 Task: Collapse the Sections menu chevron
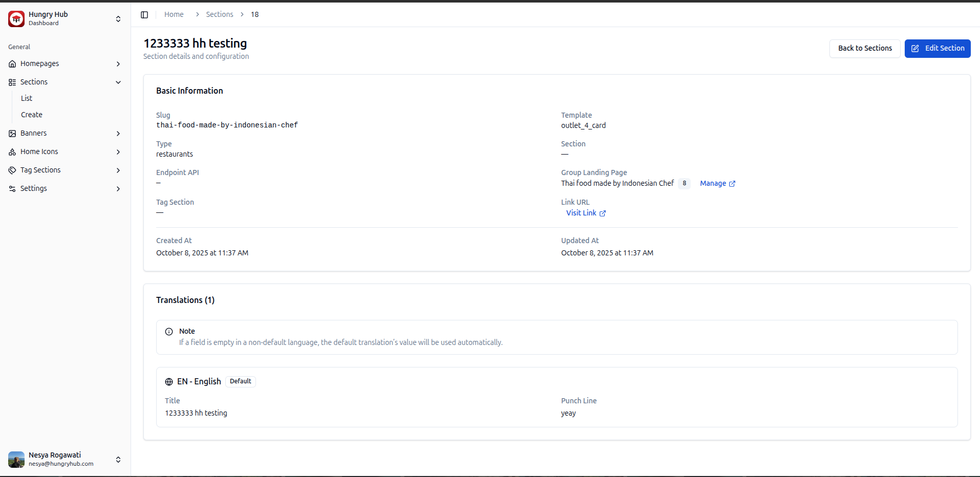[x=118, y=82]
